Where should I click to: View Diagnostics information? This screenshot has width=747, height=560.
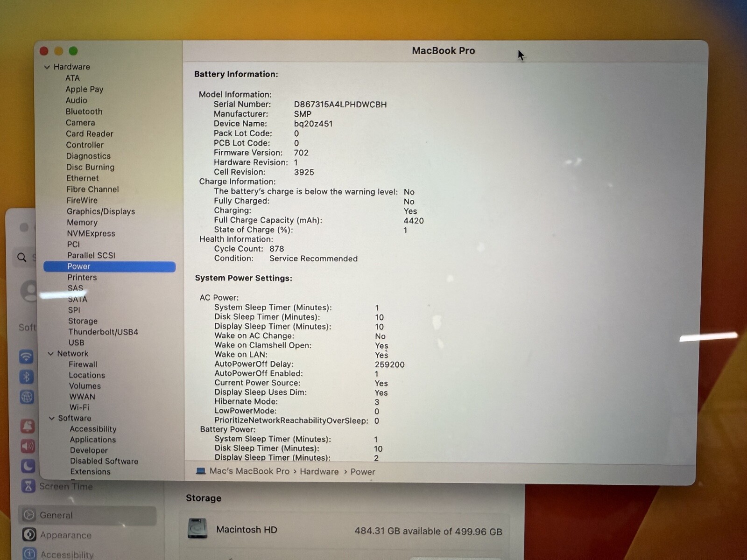(88, 156)
